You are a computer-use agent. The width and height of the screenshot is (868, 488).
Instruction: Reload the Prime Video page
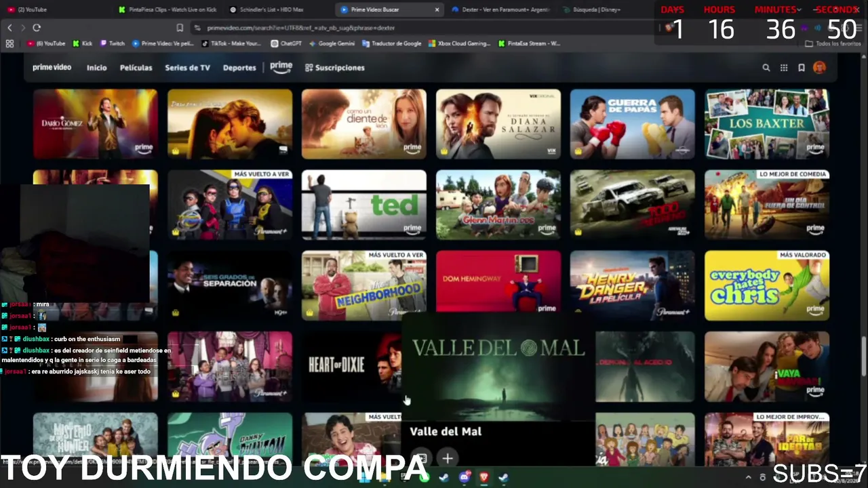tap(37, 28)
